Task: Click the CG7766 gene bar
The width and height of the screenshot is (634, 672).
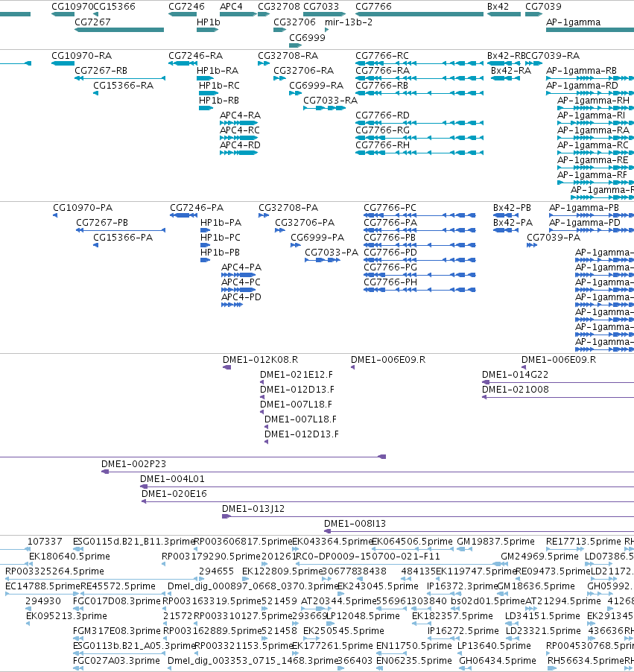Action: (419, 14)
